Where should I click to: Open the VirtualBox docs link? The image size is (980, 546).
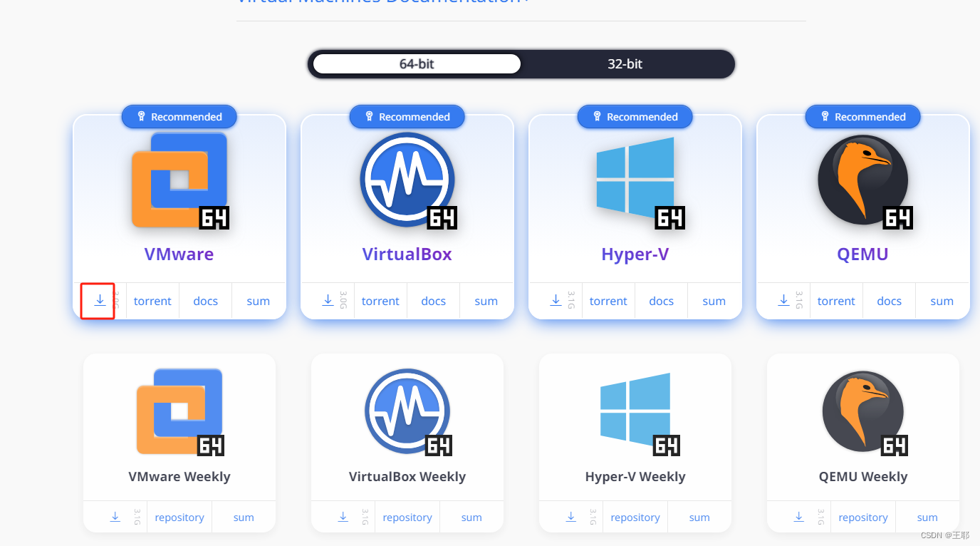point(434,301)
